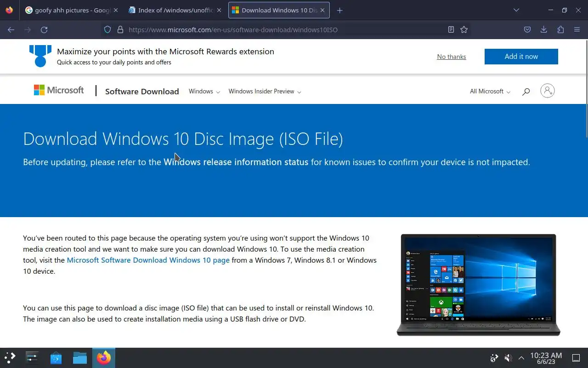Click the Microsoft Rewards medal icon
The image size is (588, 368).
click(x=40, y=56)
